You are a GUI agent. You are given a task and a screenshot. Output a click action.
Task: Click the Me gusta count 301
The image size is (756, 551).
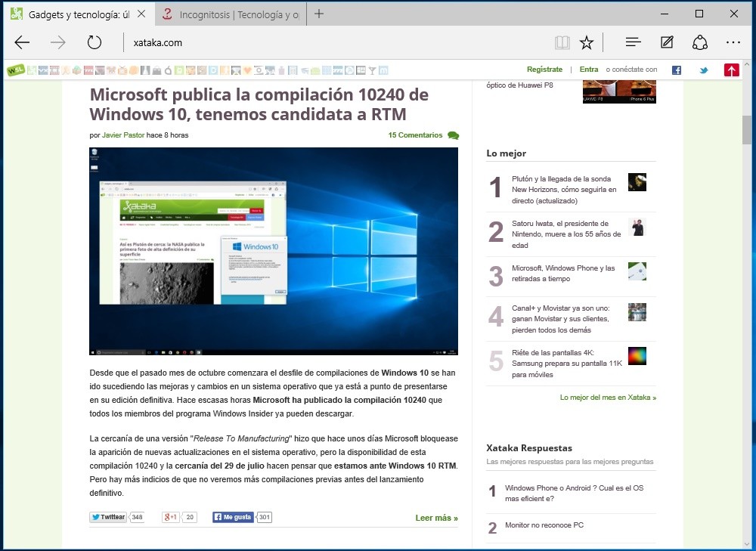[x=264, y=517]
